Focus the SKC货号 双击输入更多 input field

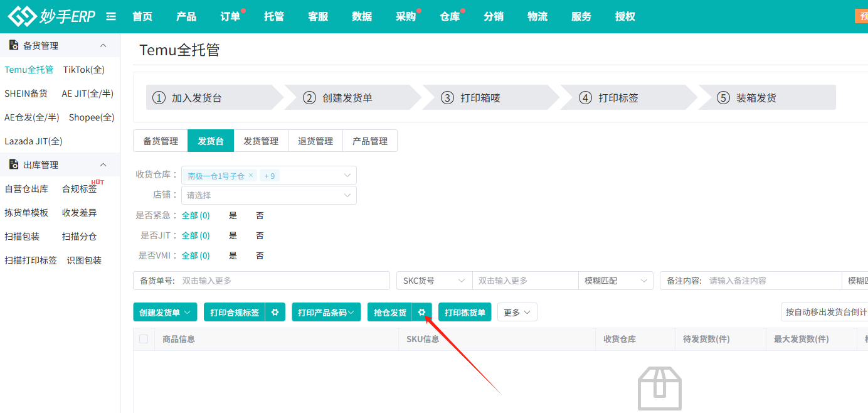[525, 281]
